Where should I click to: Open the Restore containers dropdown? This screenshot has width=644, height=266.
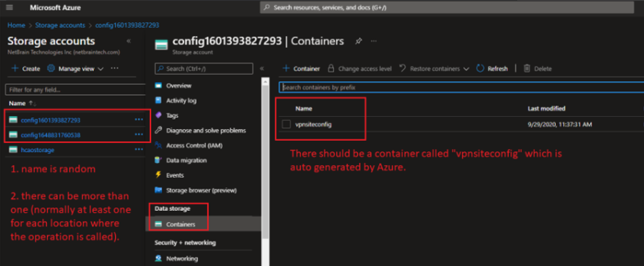point(434,68)
